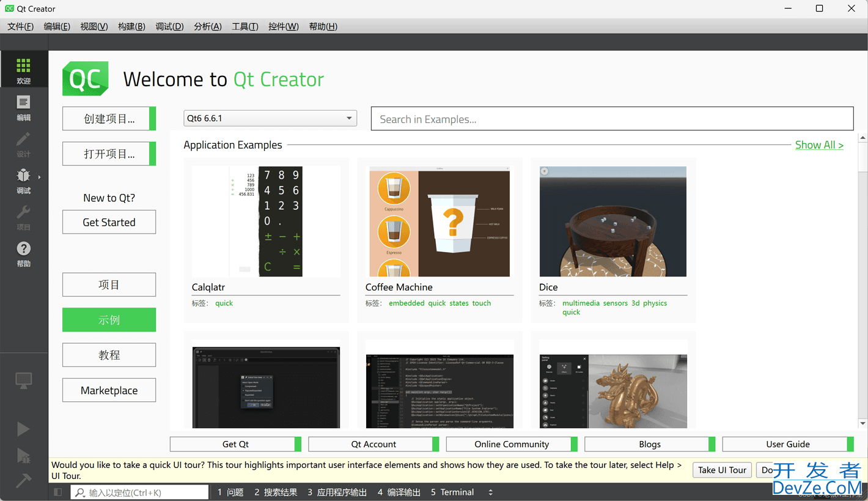Open the 构建(B) menu
This screenshot has width=868, height=501.
point(131,26)
